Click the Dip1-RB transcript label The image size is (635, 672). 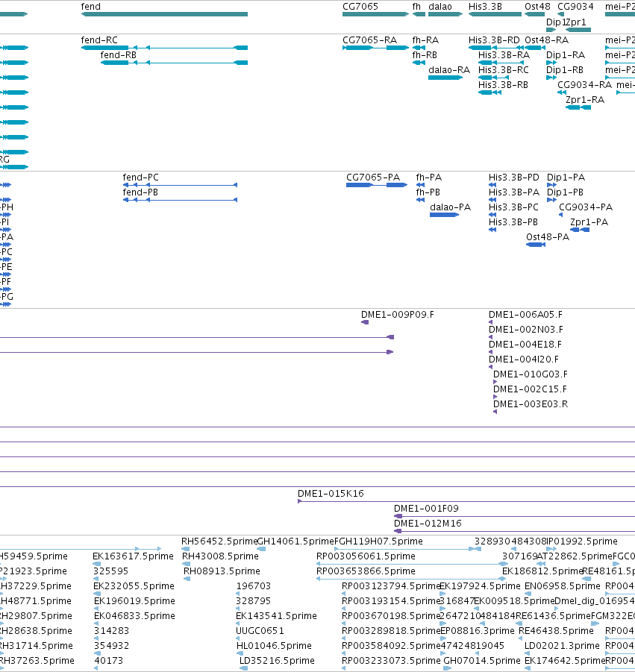click(x=565, y=70)
